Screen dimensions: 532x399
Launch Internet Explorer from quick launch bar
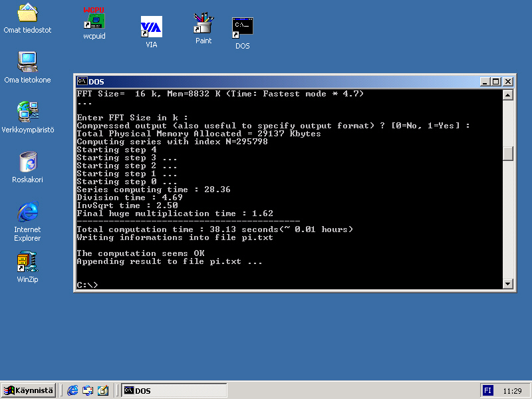click(x=72, y=390)
